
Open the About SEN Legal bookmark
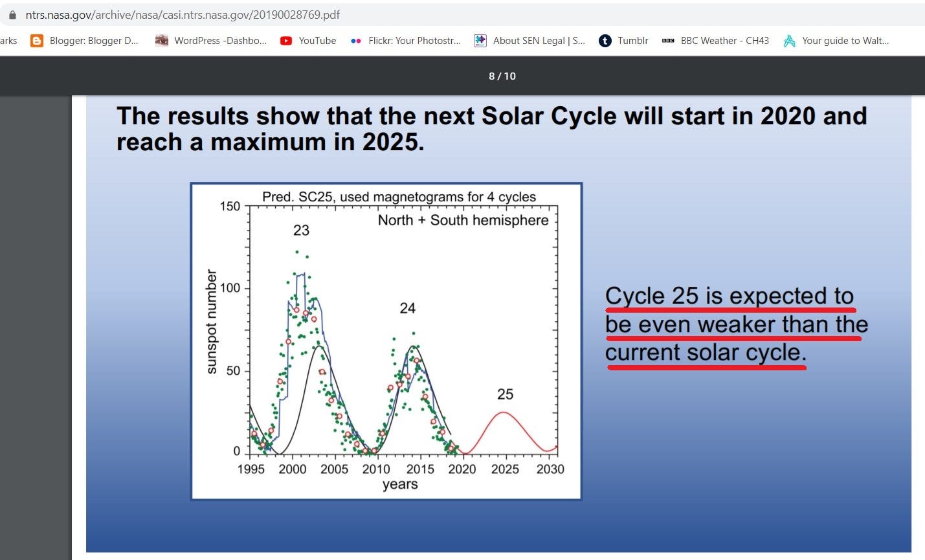pos(529,40)
